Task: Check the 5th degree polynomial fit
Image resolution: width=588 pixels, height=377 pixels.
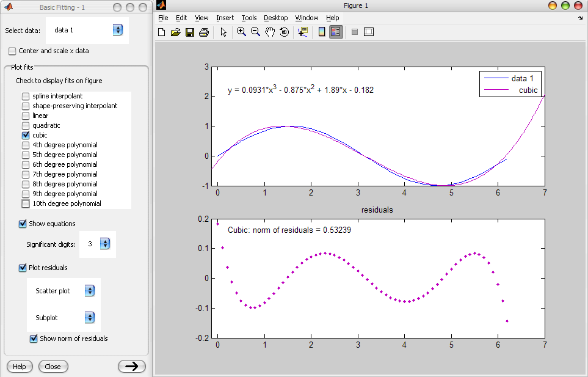Action: click(26, 155)
